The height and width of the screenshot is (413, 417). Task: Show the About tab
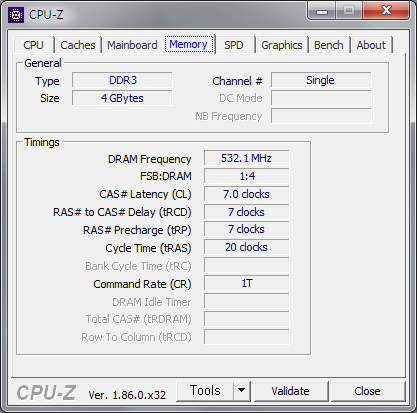[x=371, y=45]
